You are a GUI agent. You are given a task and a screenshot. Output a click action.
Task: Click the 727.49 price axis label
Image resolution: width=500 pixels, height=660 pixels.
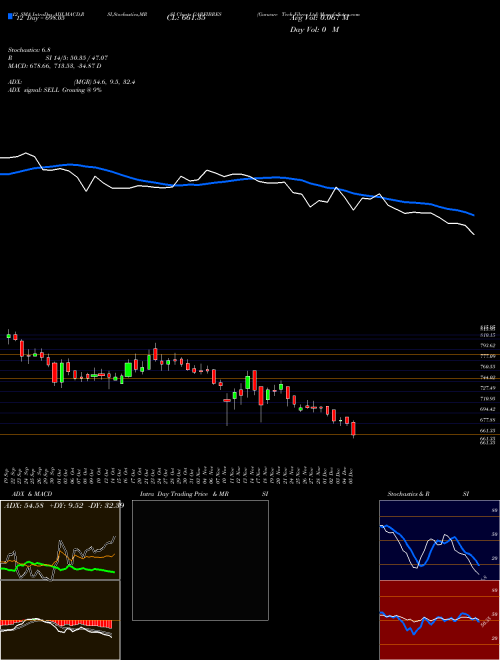pyautogui.click(x=487, y=388)
